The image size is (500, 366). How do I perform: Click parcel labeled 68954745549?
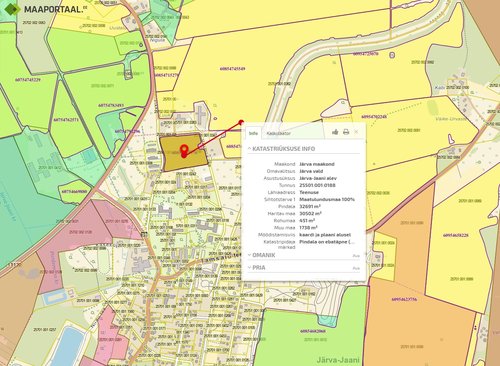pos(233,69)
